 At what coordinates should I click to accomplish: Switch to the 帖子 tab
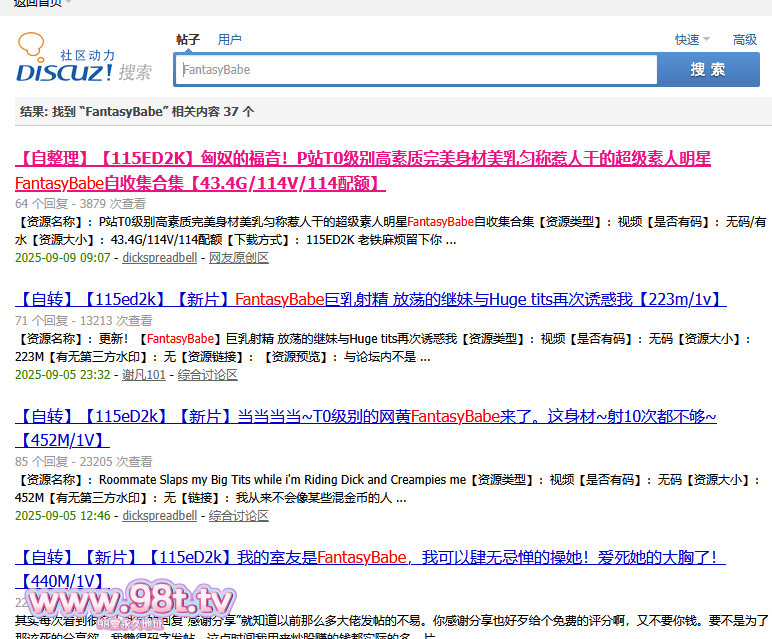188,39
